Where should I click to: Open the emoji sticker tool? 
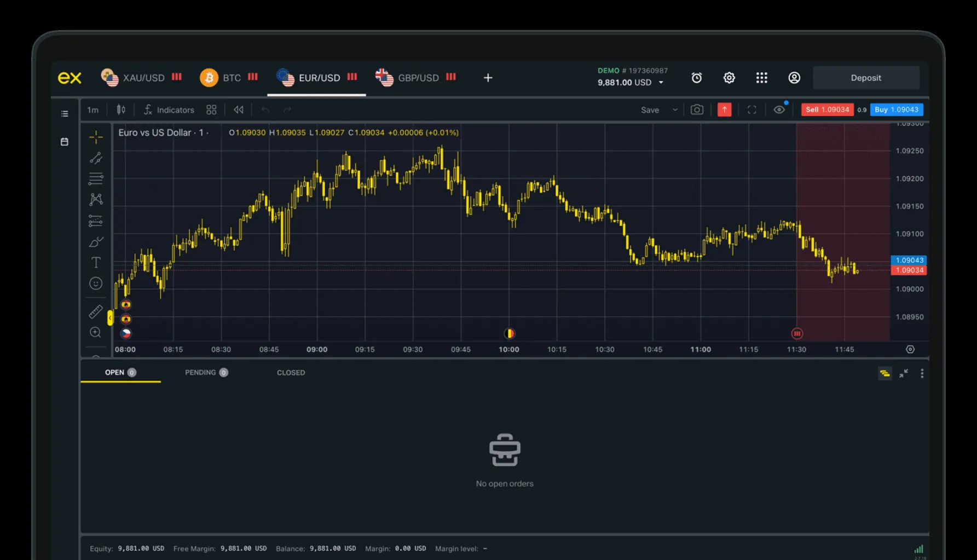tap(96, 283)
